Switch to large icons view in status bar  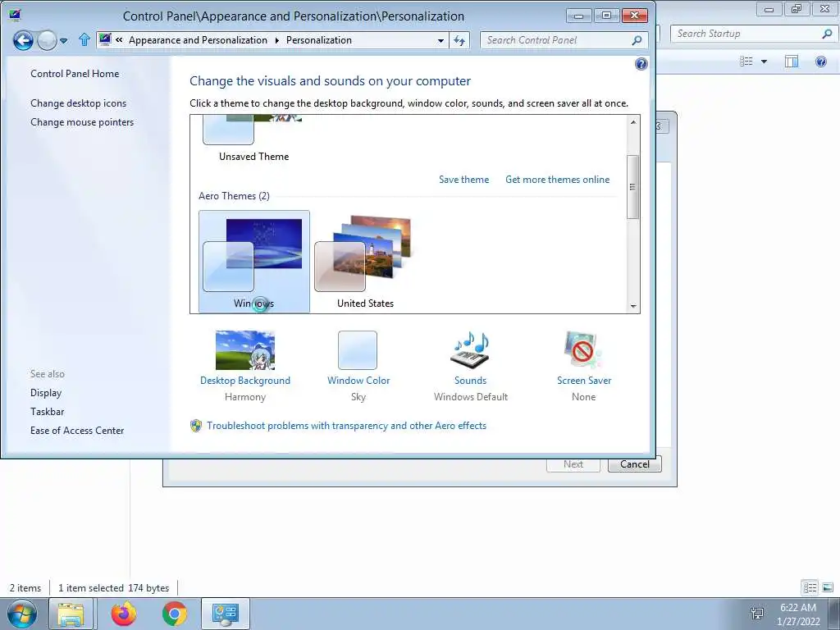(x=827, y=587)
